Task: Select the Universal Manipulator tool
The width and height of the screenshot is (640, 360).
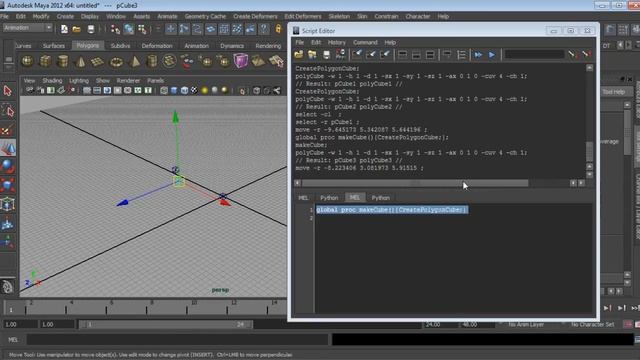Action: tap(8, 204)
